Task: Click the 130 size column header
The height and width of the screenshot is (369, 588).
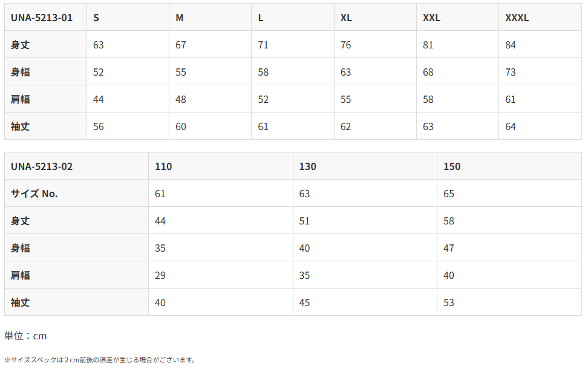Action: click(365, 166)
